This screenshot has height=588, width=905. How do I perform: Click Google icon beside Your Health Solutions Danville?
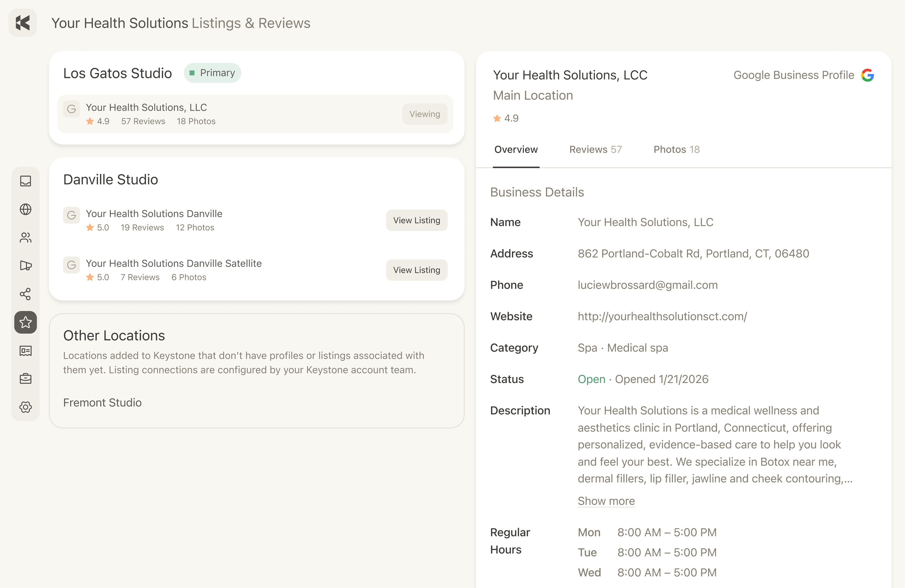click(x=71, y=215)
